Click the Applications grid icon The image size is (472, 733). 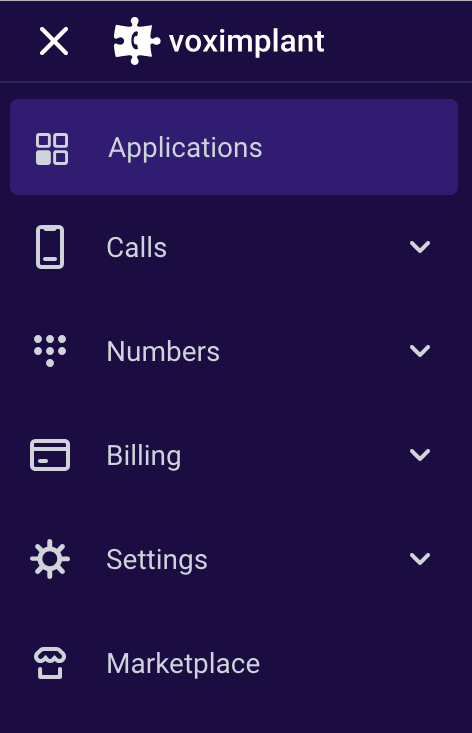pos(52,149)
